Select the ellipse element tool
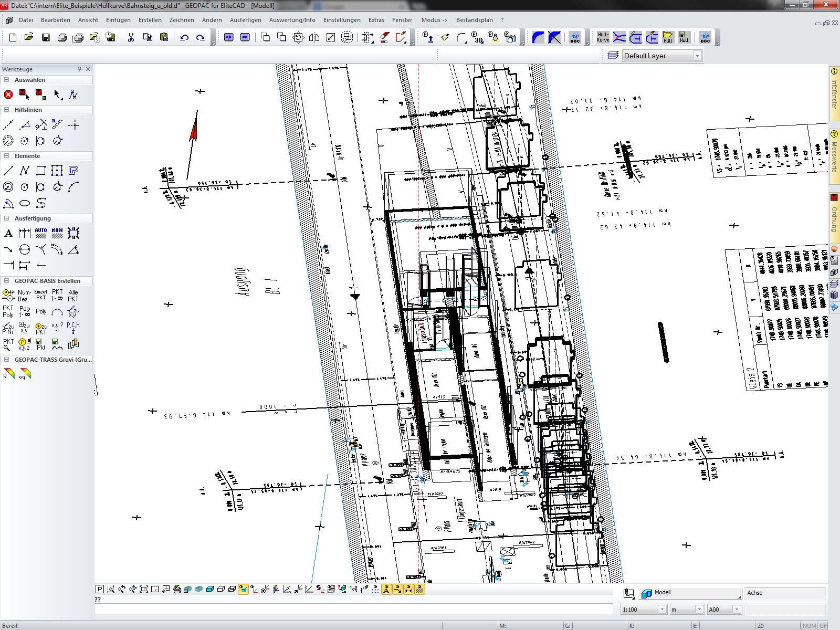Image resolution: width=840 pixels, height=630 pixels. pyautogui.click(x=25, y=203)
